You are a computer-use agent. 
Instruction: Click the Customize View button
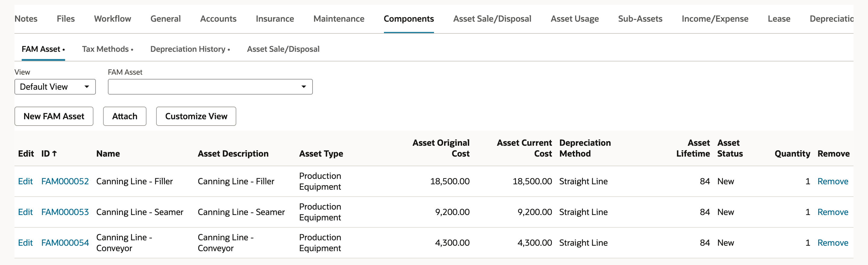(x=196, y=116)
